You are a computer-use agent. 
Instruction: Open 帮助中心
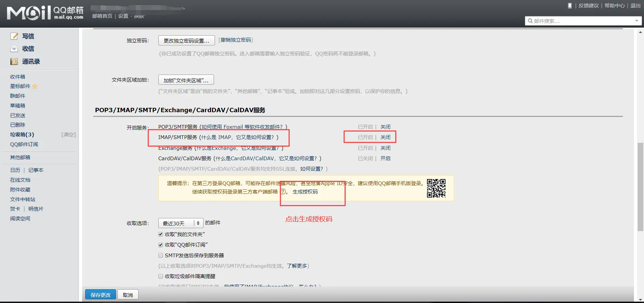[x=614, y=6]
